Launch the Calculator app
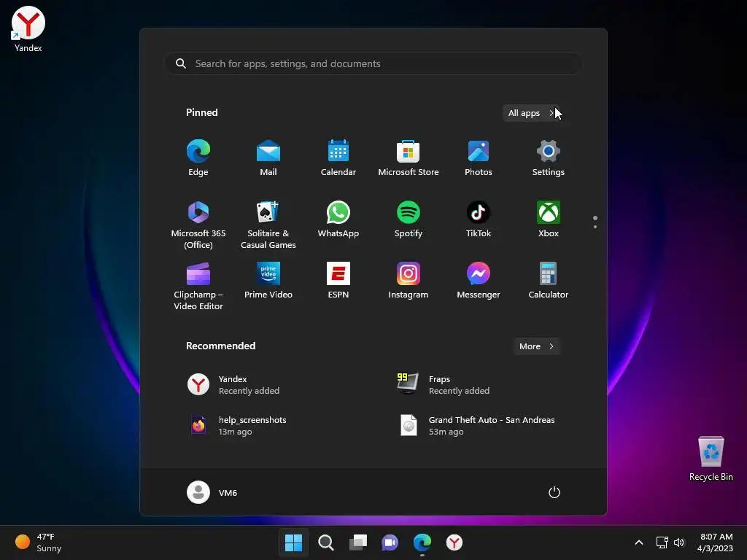Screen dimensions: 747x560 tap(549, 281)
